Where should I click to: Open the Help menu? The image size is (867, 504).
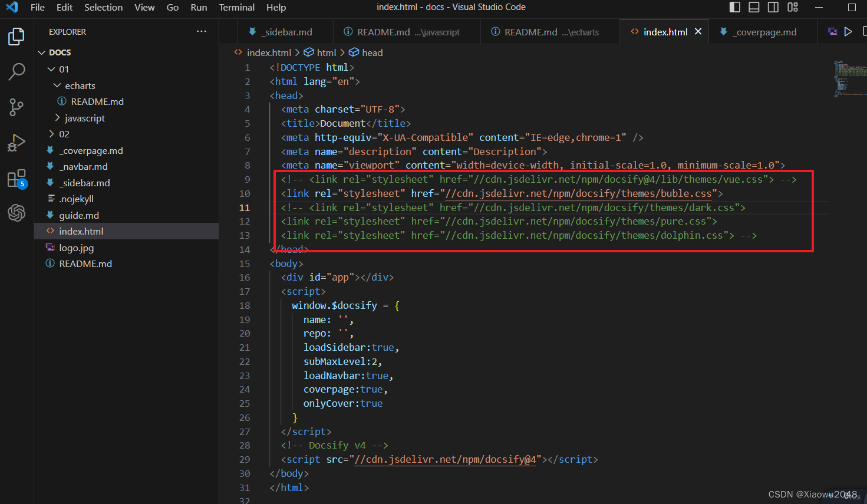click(x=276, y=7)
